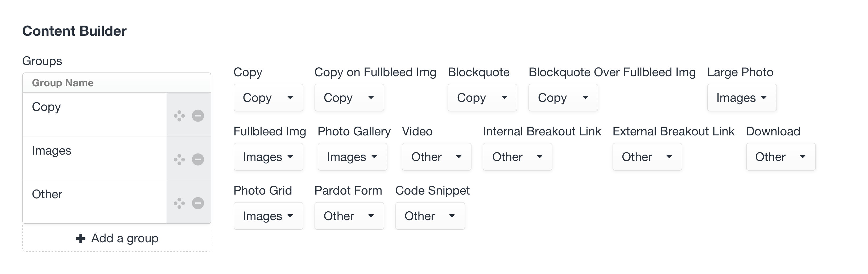Open the Blockquote group dropdown
This screenshot has height=274, width=868.
482,98
